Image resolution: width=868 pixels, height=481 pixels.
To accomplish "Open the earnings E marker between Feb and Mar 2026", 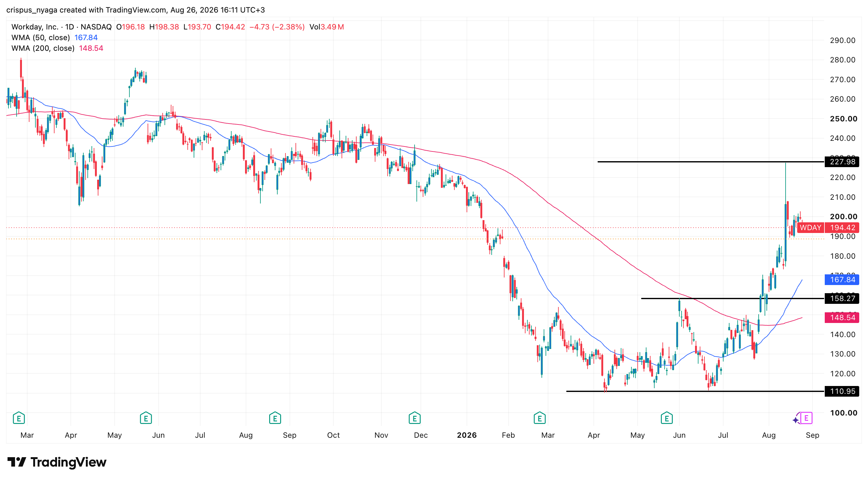I will [540, 418].
